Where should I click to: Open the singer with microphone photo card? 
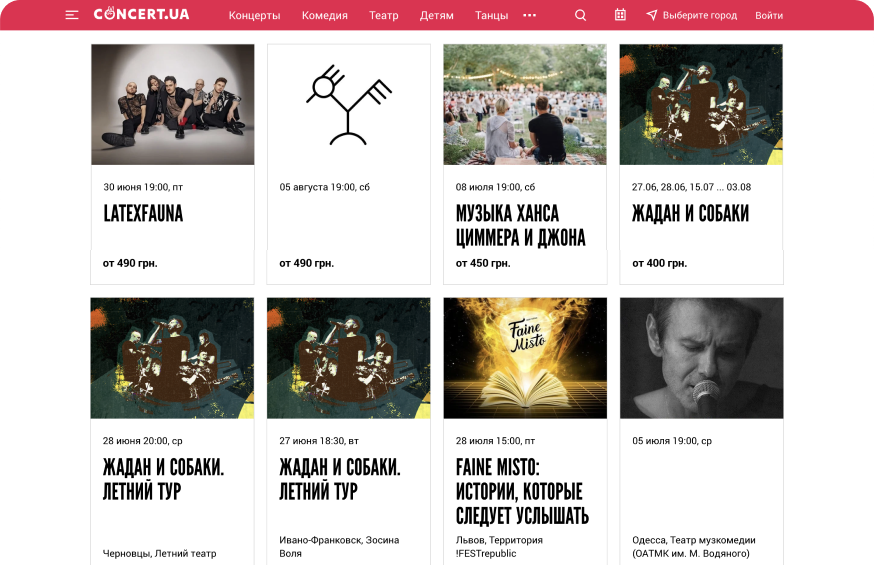(701, 358)
